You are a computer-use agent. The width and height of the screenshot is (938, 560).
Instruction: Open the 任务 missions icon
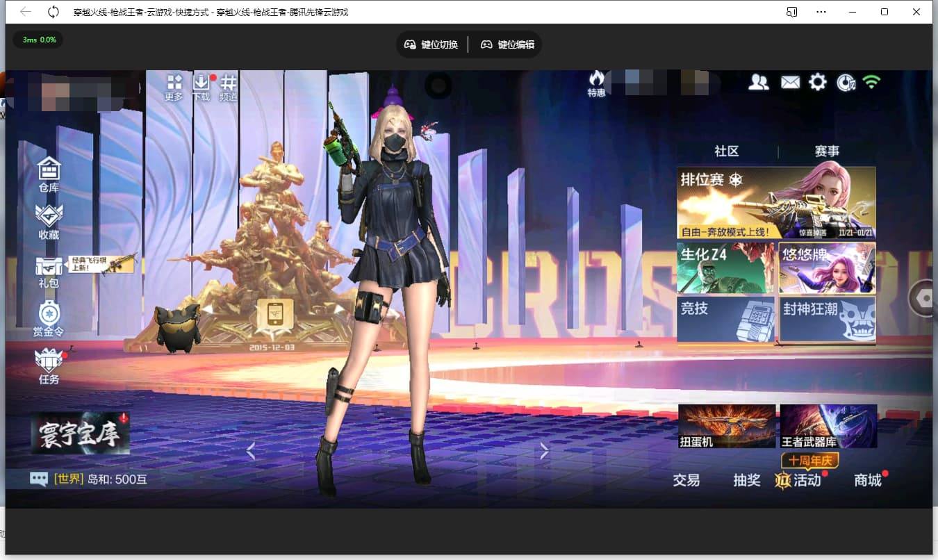coord(49,364)
